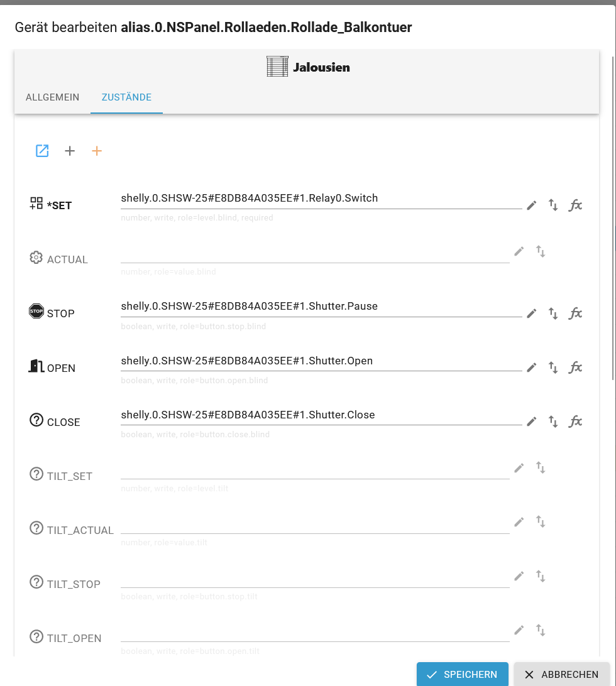Click the ACTUAL state input field
Image resolution: width=616 pixels, height=686 pixels.
[x=314, y=254]
